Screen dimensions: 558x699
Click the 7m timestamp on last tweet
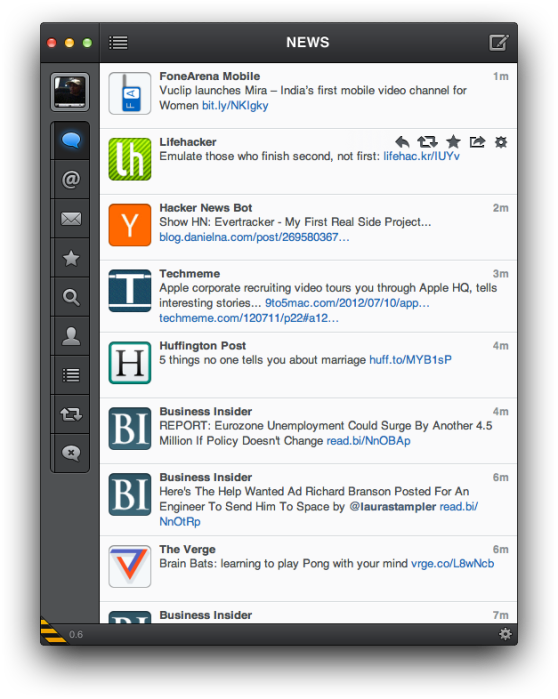(501, 615)
